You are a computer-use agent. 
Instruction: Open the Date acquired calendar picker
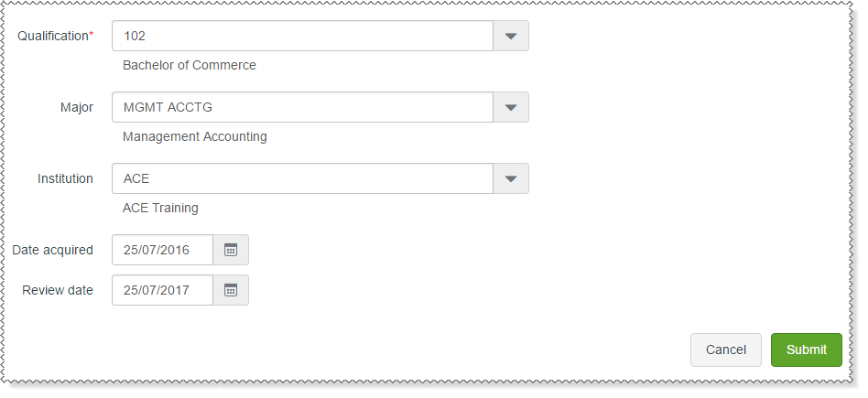point(231,250)
